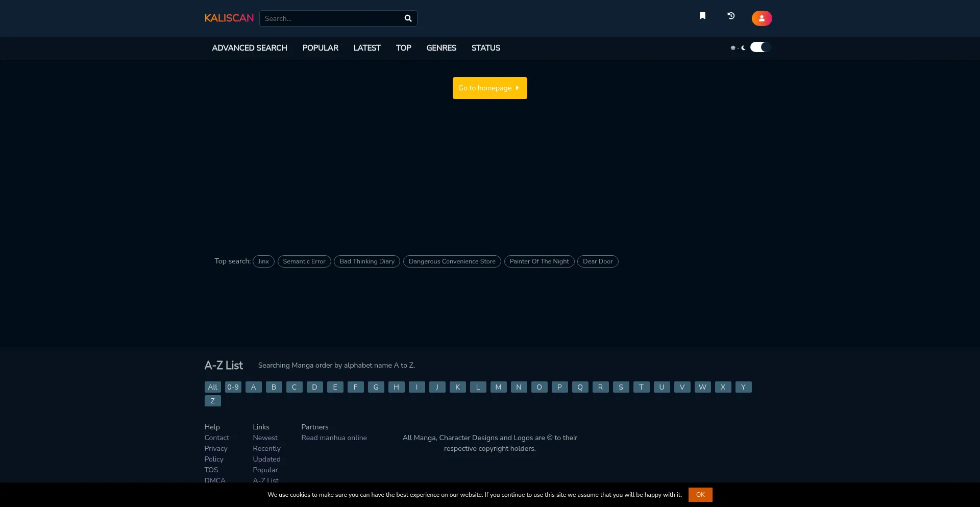Viewport: 980px width, 507px height.
Task: Accept cookies with the OK button
Action: [700, 495]
